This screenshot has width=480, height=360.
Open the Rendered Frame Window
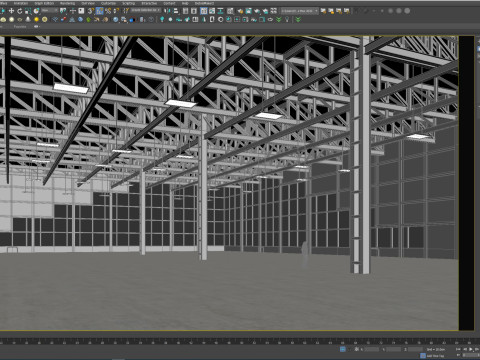coord(249,11)
